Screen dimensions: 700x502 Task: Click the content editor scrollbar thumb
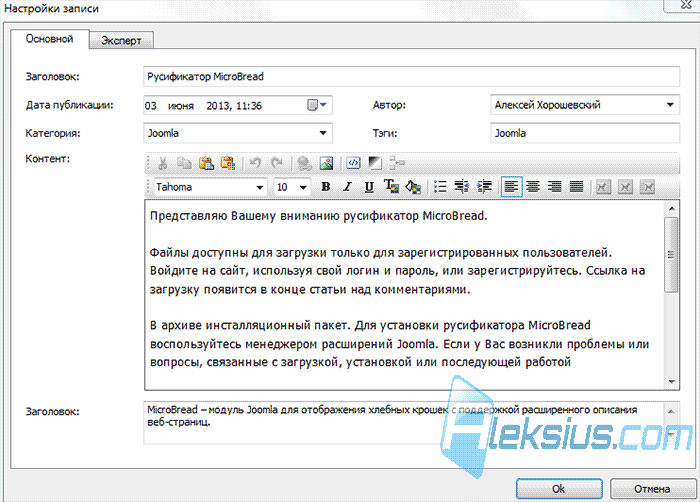[671, 255]
